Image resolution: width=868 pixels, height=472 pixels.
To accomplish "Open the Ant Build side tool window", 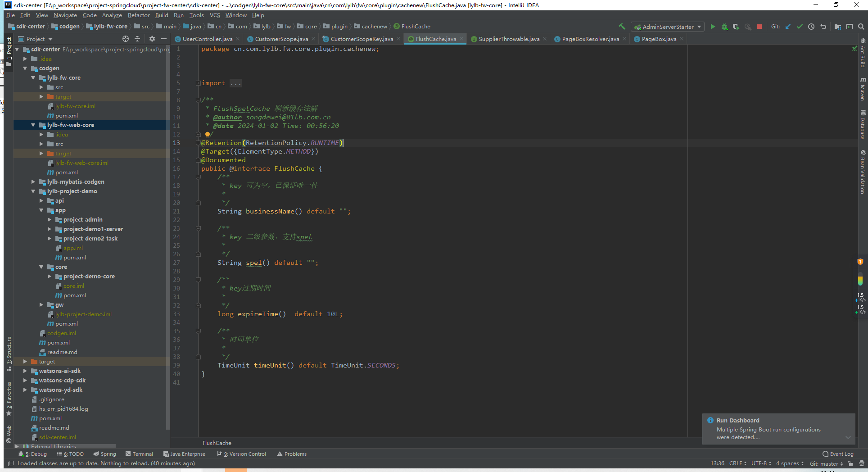I will [863, 53].
